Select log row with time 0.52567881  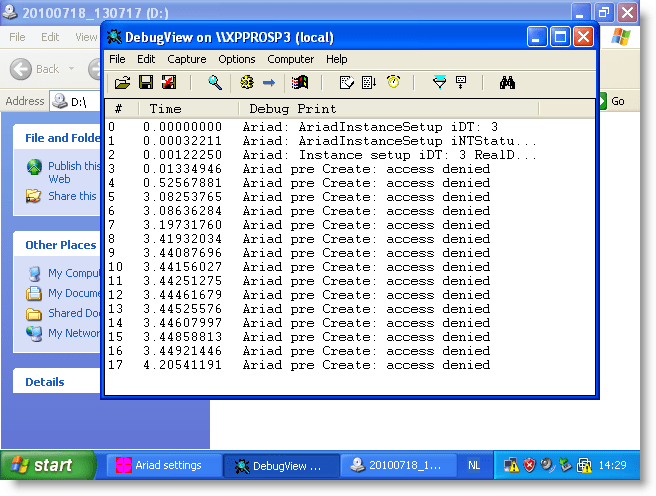click(x=300, y=183)
